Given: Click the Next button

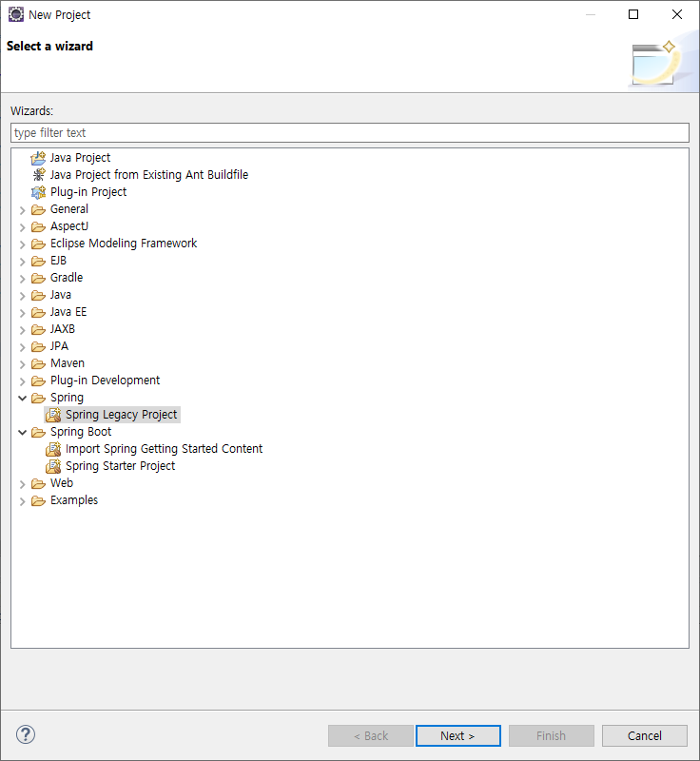Looking at the screenshot, I should pyautogui.click(x=457, y=735).
